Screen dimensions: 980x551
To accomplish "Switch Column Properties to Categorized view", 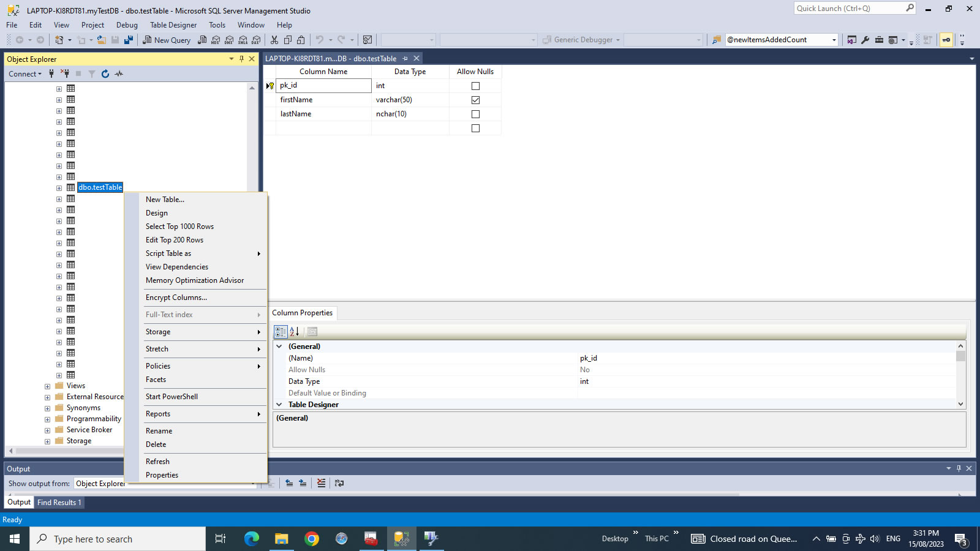I will coord(281,332).
